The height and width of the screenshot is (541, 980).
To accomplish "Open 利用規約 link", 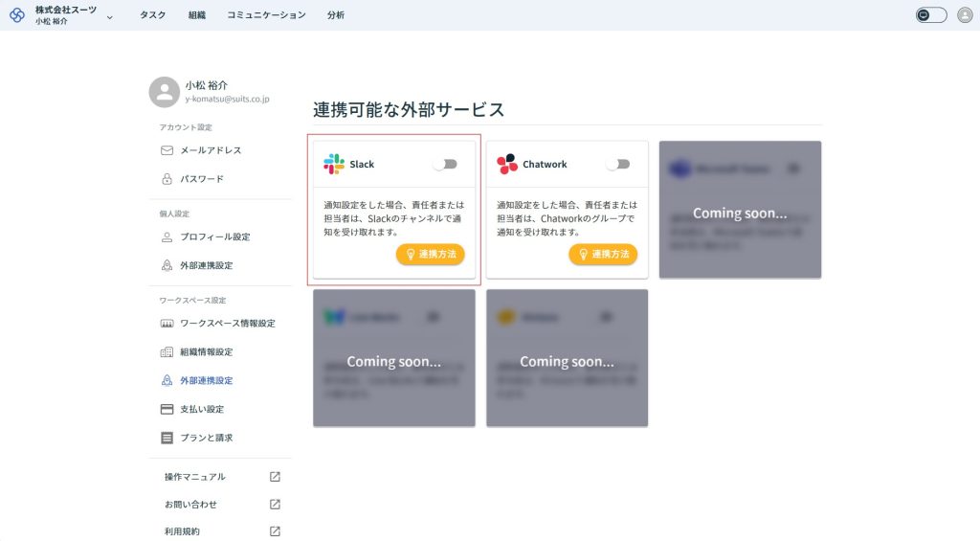I will click(x=182, y=531).
